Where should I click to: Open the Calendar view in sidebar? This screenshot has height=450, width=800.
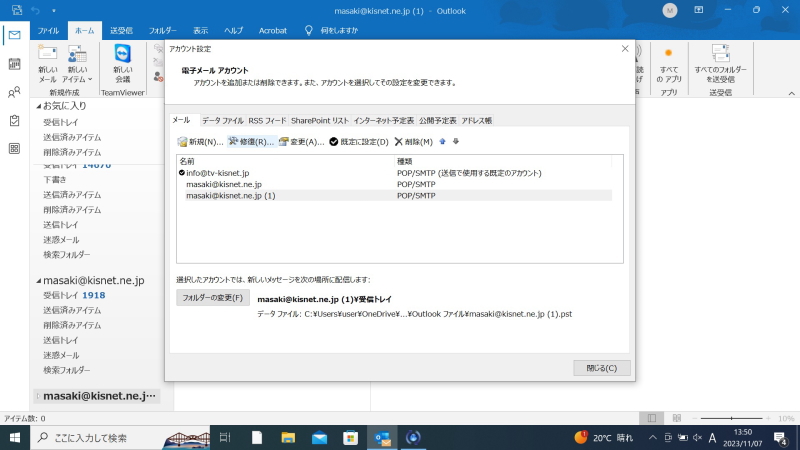click(x=14, y=64)
